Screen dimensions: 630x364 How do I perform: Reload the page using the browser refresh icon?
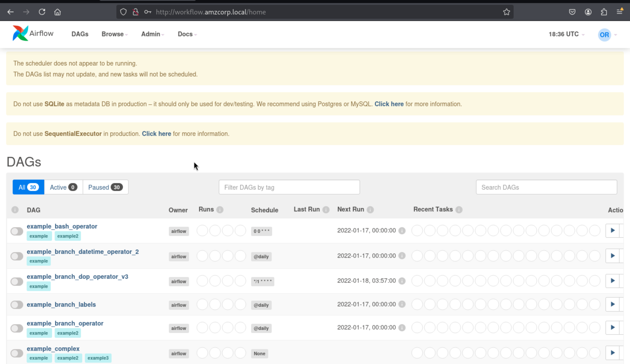click(42, 12)
